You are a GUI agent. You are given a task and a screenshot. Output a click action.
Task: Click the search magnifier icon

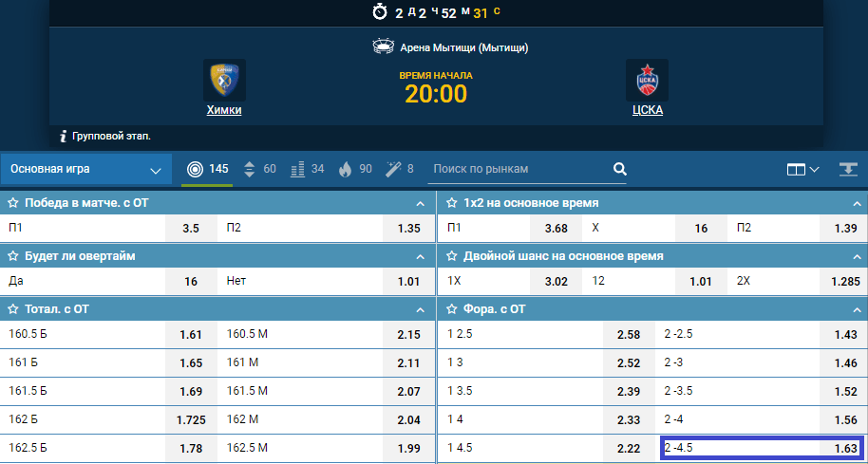click(x=620, y=169)
